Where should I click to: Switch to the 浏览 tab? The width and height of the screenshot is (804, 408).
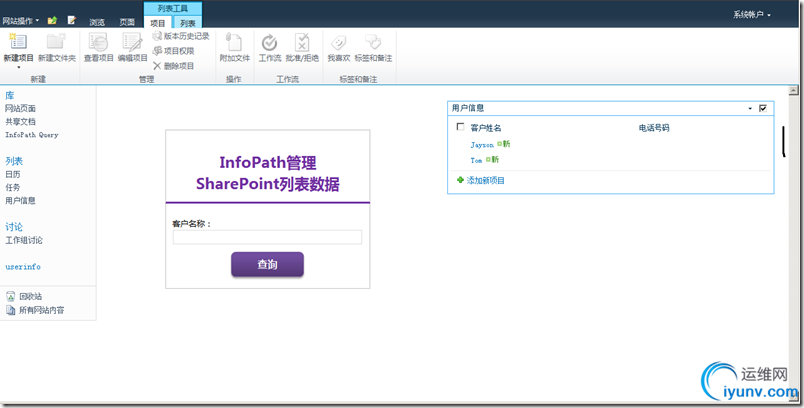pos(97,22)
